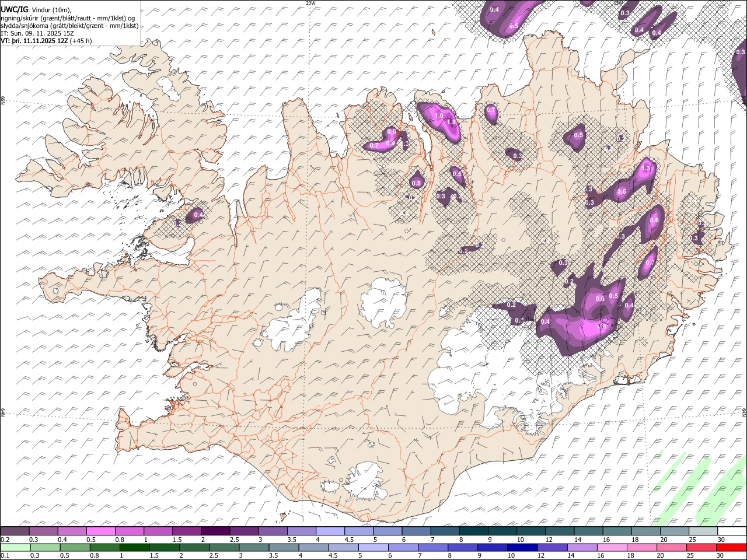The image size is (747, 560).
Task: Click the 'IT: Sun. 09. 11. 2025 15Z' line
Action: point(37,33)
